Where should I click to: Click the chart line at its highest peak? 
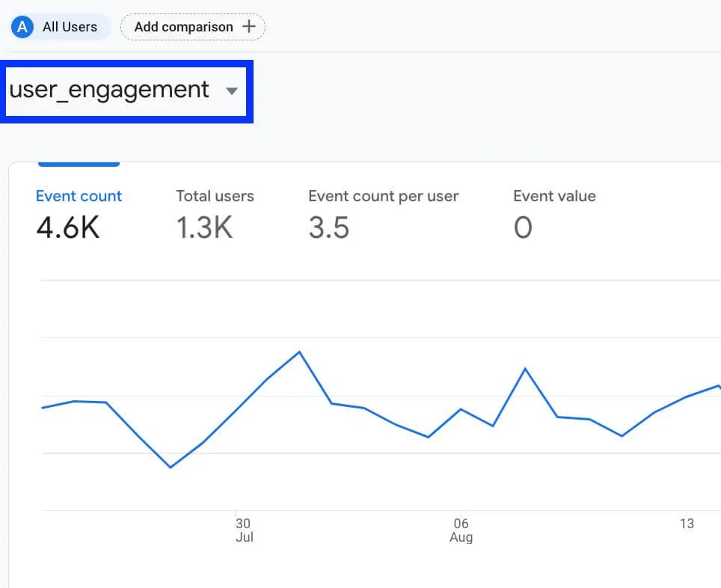(x=299, y=352)
